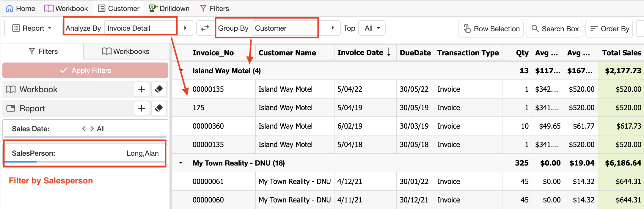This screenshot has height=209, width=644.
Task: Open the Report dropdown button
Action: [x=33, y=28]
